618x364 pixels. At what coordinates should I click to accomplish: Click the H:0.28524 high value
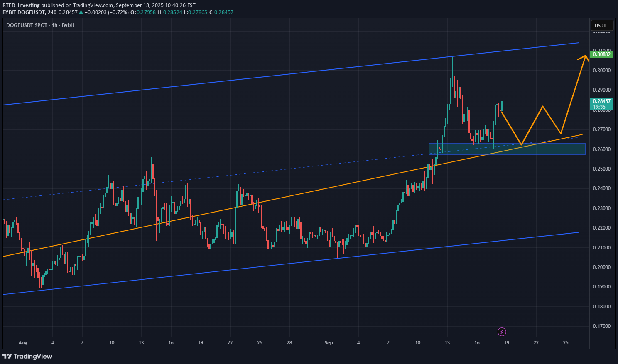click(x=169, y=12)
